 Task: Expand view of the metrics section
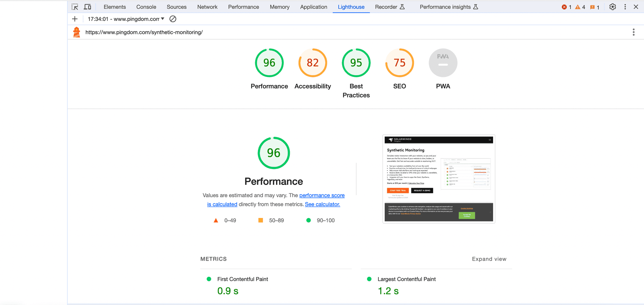(489, 259)
